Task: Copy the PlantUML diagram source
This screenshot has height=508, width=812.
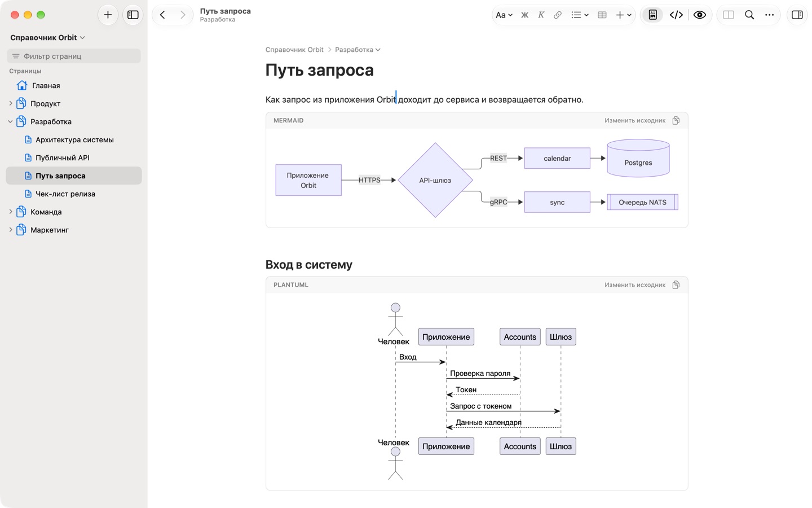Action: click(x=676, y=284)
